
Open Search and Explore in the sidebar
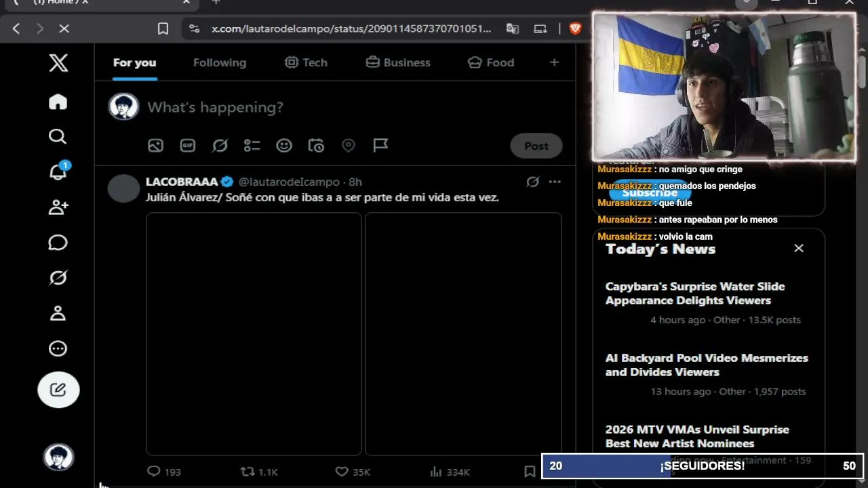point(58,137)
